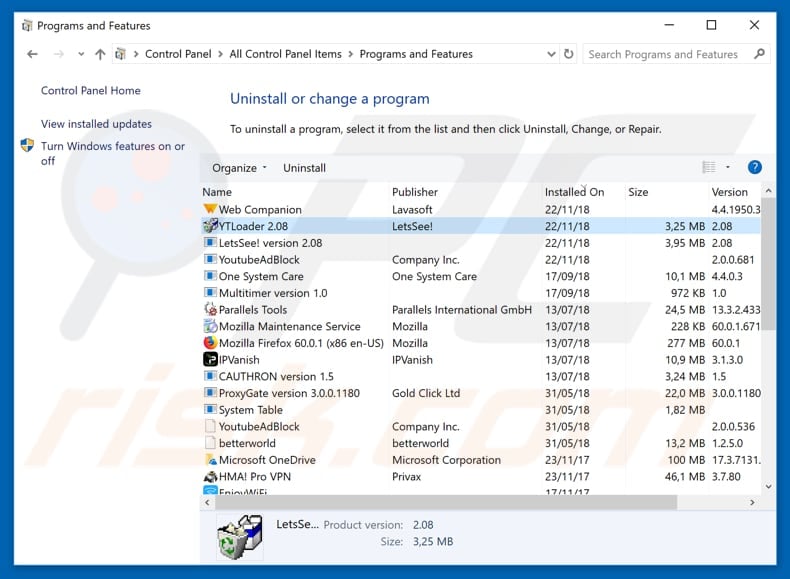Click the Control Panel address bar icon
790x579 pixels.
[x=120, y=54]
